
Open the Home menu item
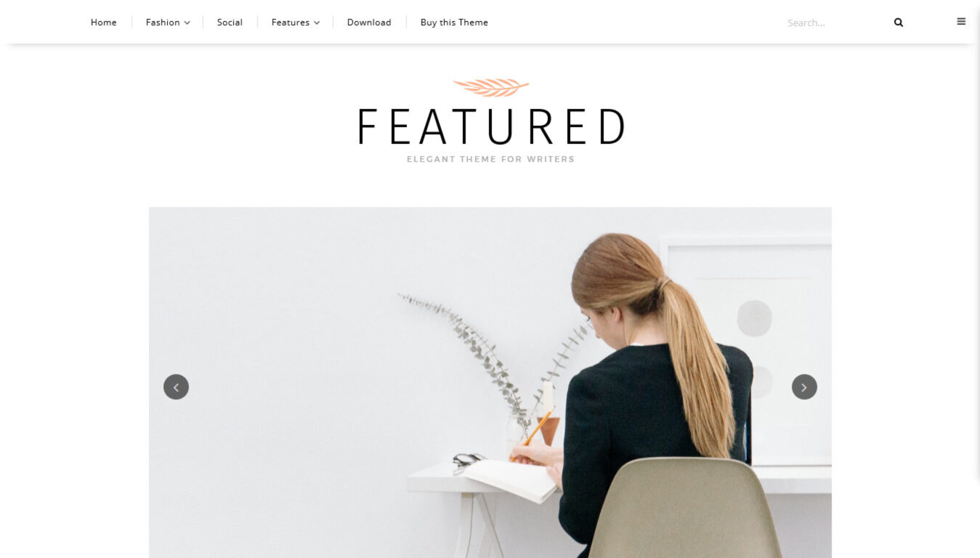point(104,23)
